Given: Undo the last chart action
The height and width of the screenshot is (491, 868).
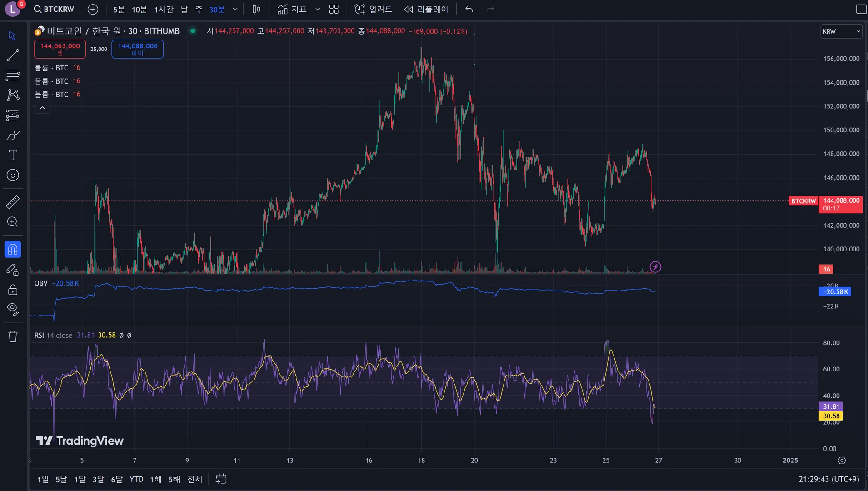Looking at the screenshot, I should [469, 9].
